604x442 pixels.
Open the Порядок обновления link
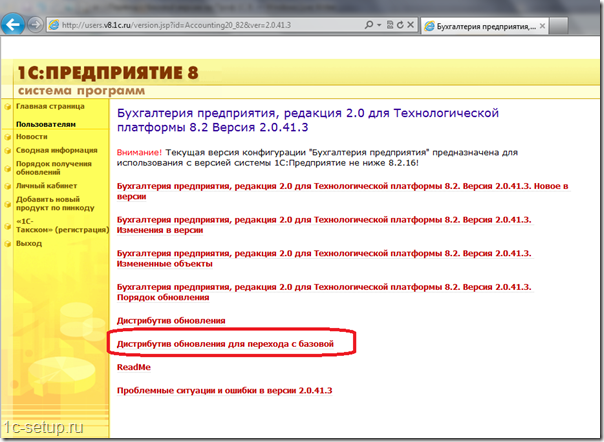pos(324,292)
